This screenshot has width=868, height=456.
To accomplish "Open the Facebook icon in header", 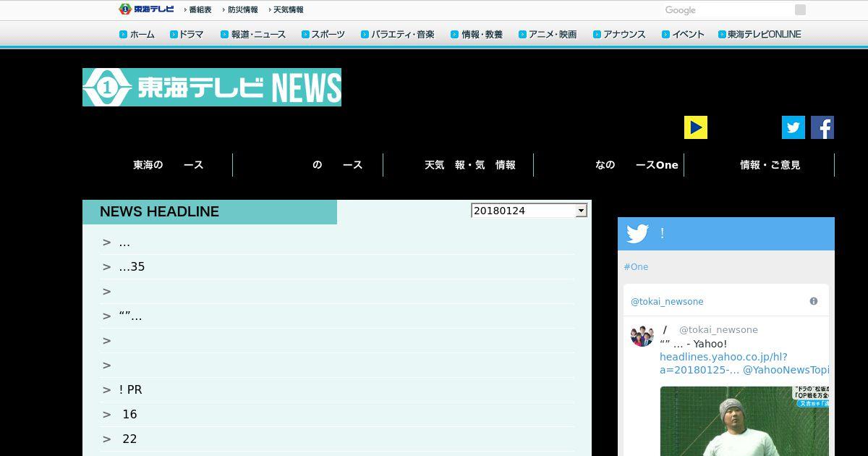I will [822, 127].
